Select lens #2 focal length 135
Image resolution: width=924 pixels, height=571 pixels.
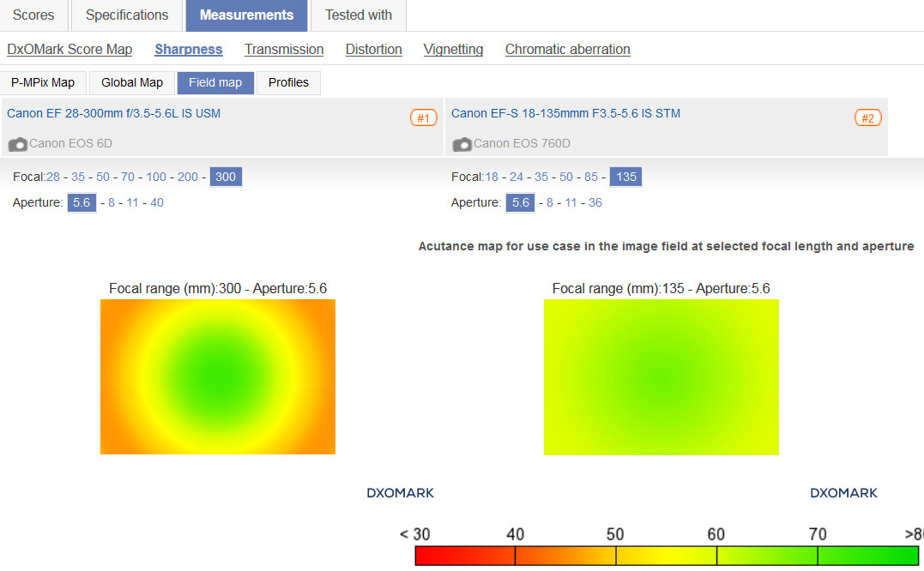(625, 177)
